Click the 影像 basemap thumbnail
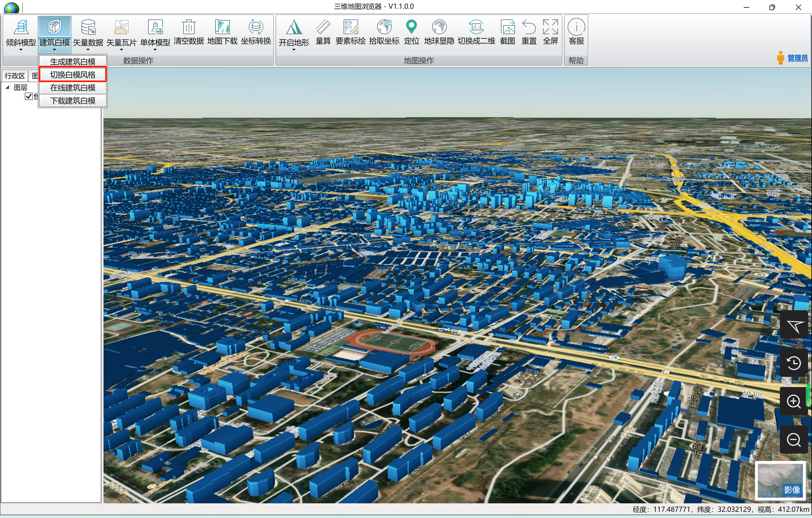 coord(780,480)
